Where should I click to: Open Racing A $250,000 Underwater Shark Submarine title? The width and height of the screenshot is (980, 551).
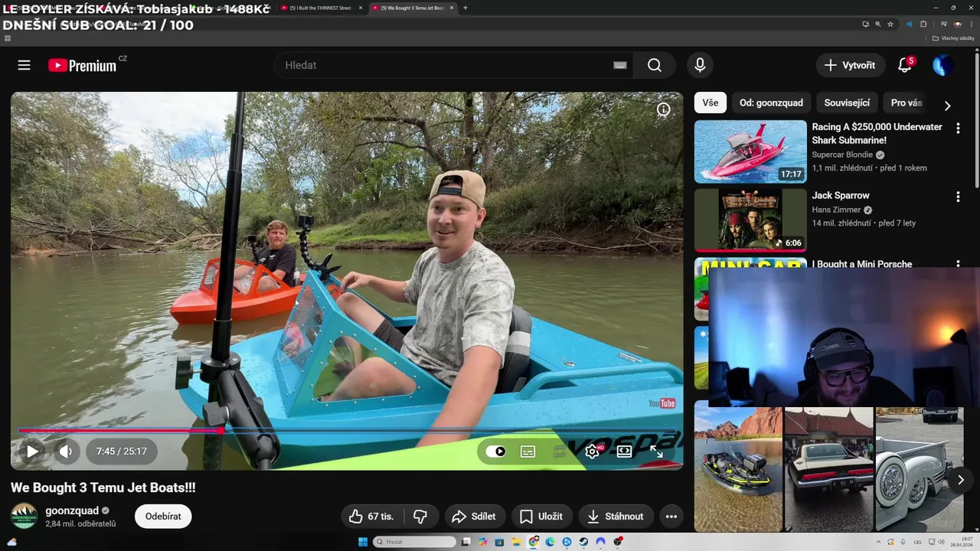pos(877,133)
